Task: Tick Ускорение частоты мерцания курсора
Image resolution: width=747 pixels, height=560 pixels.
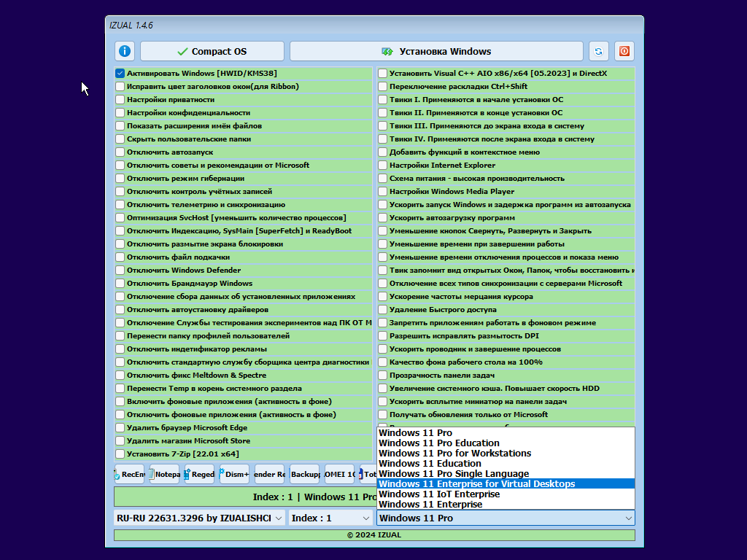Action: pos(382,297)
